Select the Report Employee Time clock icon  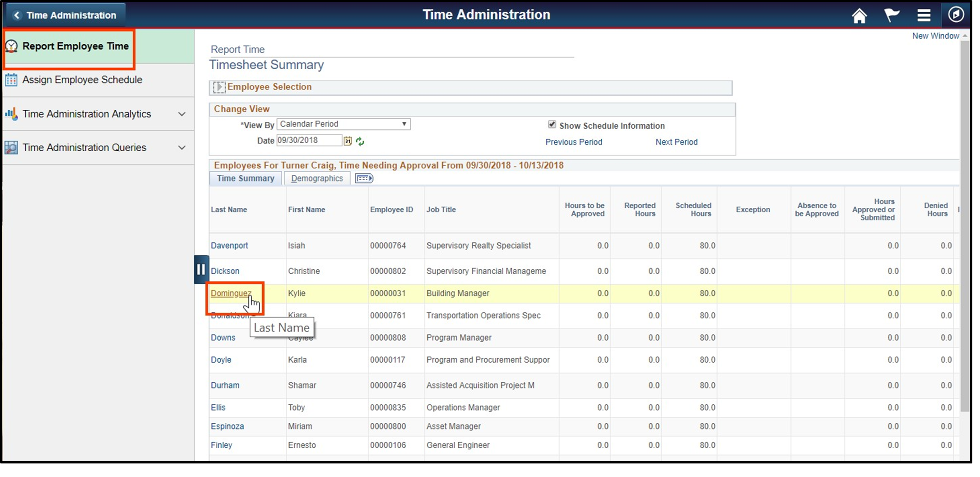click(x=11, y=46)
